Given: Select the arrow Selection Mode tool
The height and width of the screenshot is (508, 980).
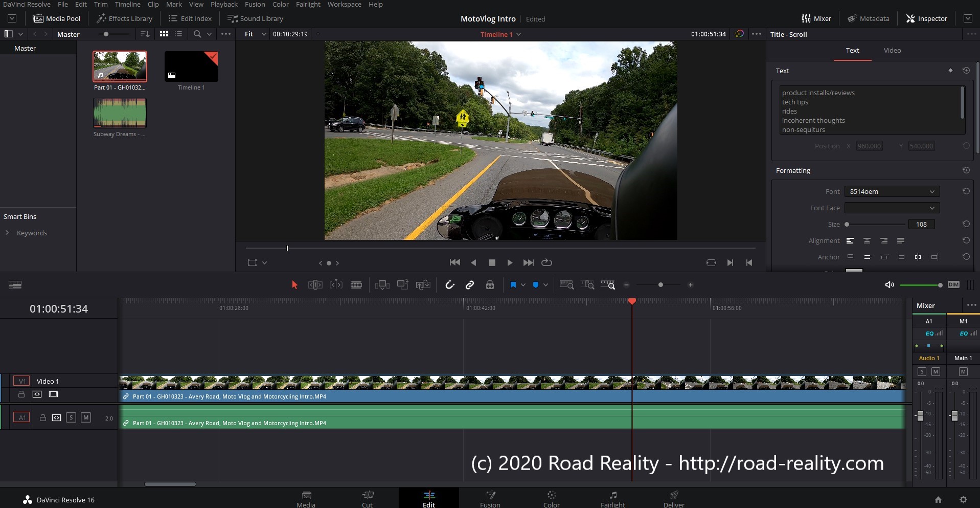Looking at the screenshot, I should click(294, 285).
